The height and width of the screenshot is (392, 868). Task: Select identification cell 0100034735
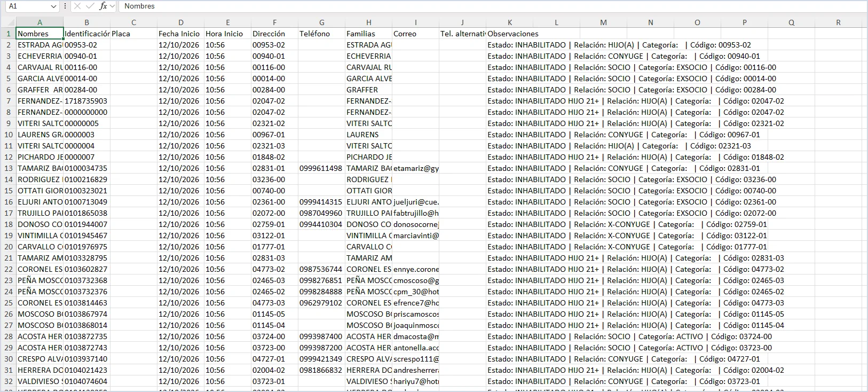86,168
